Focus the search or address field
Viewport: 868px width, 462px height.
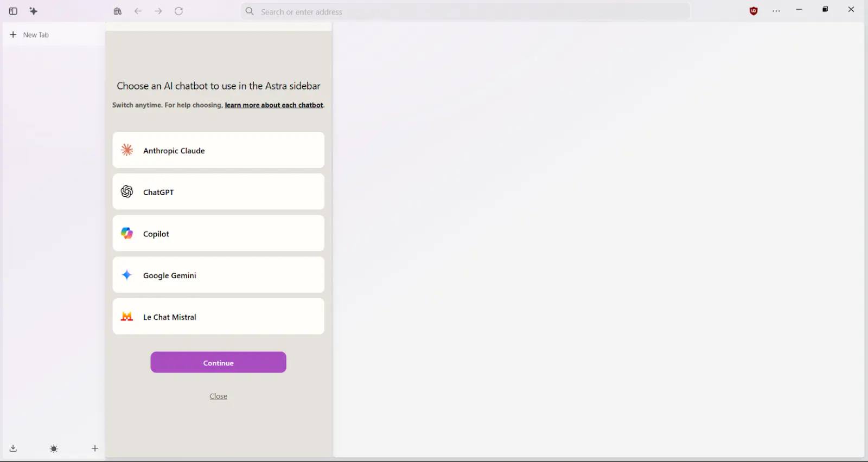coord(465,11)
